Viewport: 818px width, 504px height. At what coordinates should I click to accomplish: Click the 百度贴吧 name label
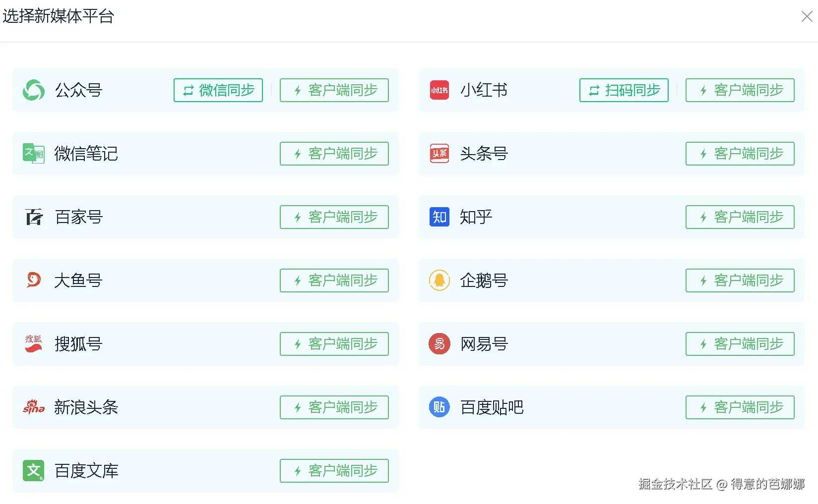[492, 407]
